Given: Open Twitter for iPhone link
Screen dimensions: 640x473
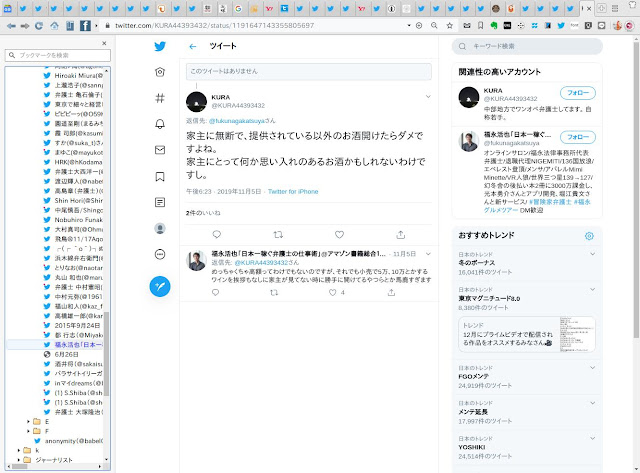Looking at the screenshot, I should [293, 191].
